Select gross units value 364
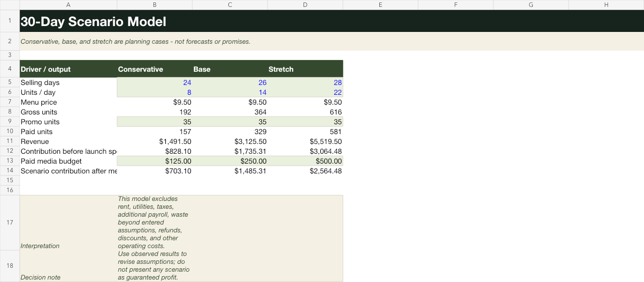Image resolution: width=644 pixels, height=282 pixels. [x=230, y=112]
